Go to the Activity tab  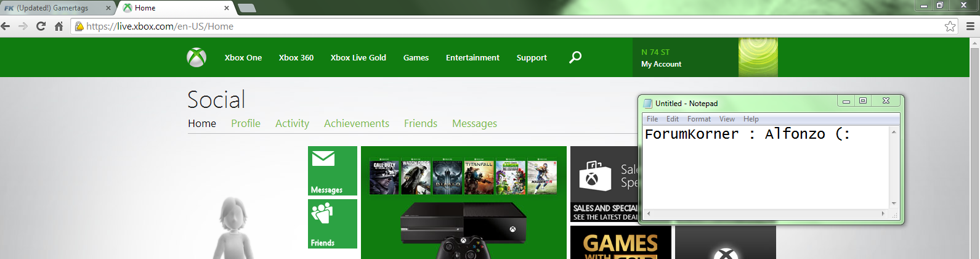tap(292, 123)
